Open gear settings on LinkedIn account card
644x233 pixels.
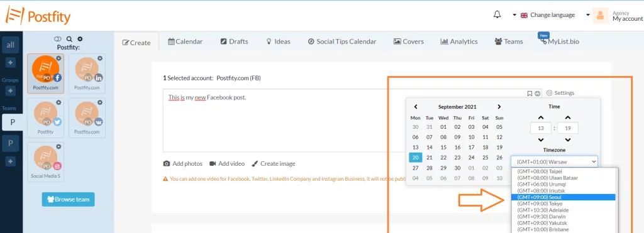click(100, 58)
